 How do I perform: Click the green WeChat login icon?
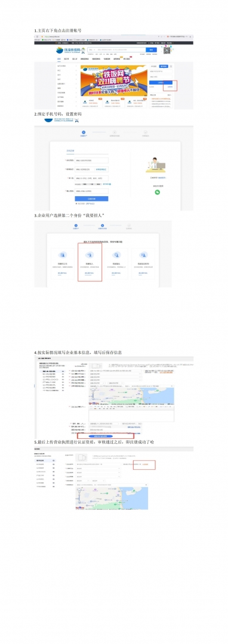click(157, 192)
